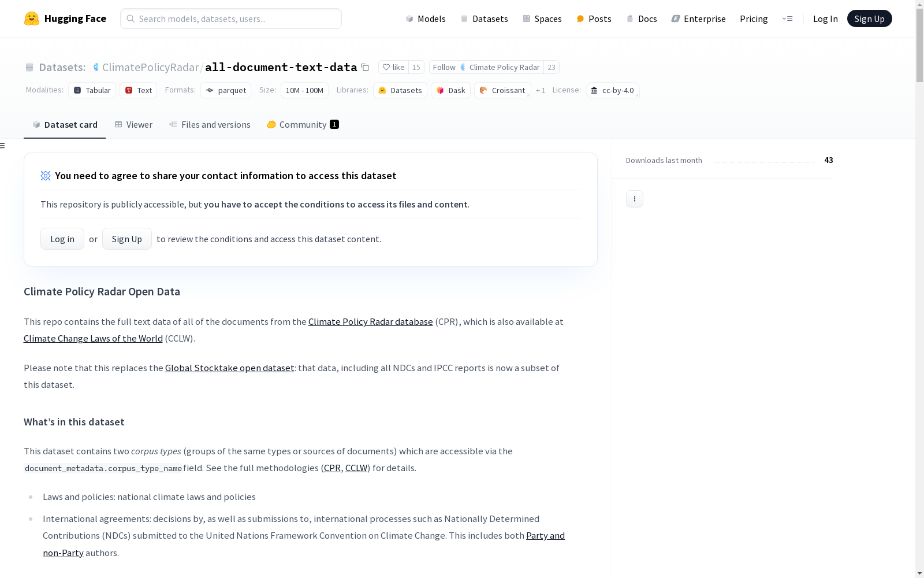Viewport: 924px width, 578px height.
Task: Focus the search models, datasets, users field
Action: pyautogui.click(x=231, y=18)
